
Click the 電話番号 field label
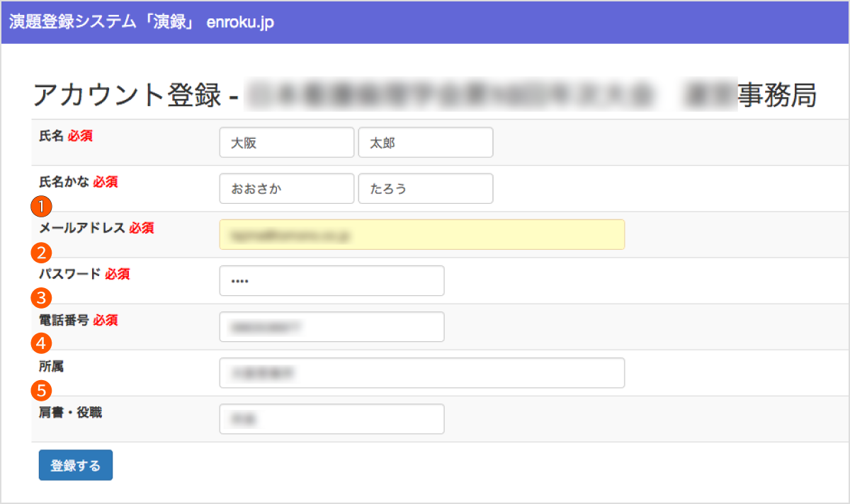(x=64, y=320)
